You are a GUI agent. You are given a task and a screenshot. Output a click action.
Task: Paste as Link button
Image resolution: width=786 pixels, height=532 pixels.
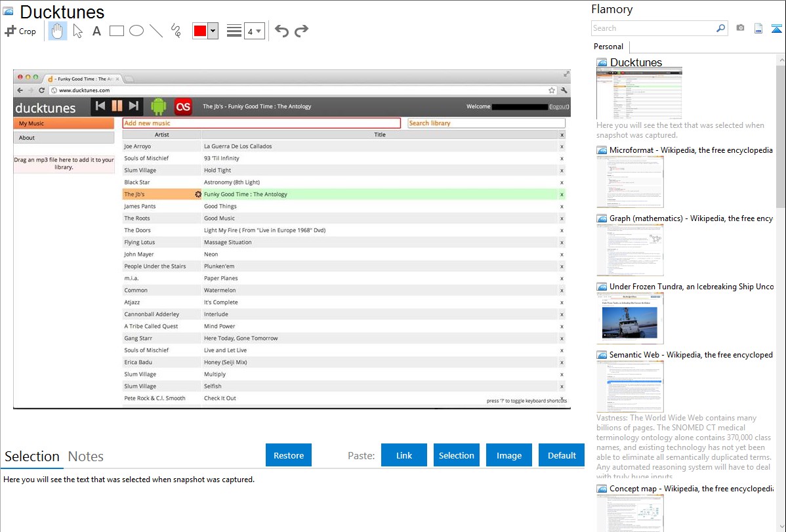tap(404, 455)
